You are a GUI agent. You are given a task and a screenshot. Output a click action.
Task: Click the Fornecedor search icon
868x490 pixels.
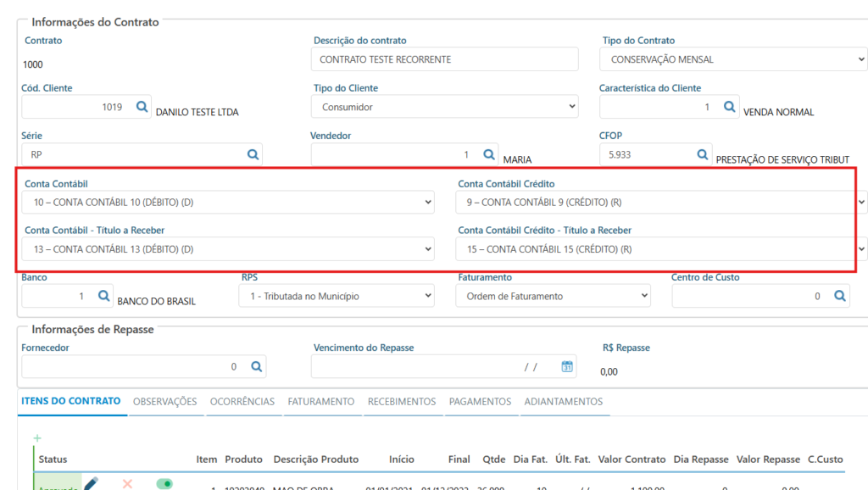[256, 366]
